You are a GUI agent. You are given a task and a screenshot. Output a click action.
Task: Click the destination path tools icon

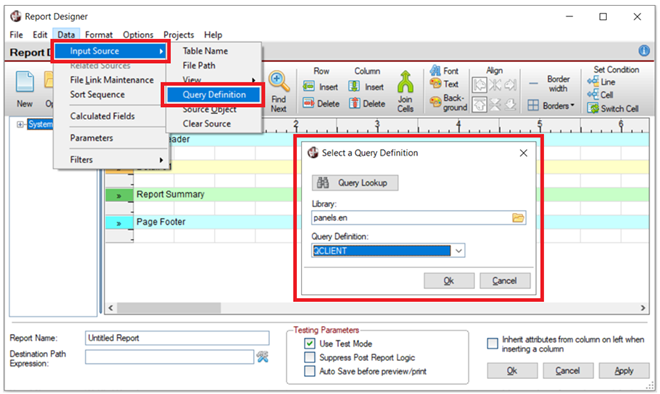(x=263, y=357)
